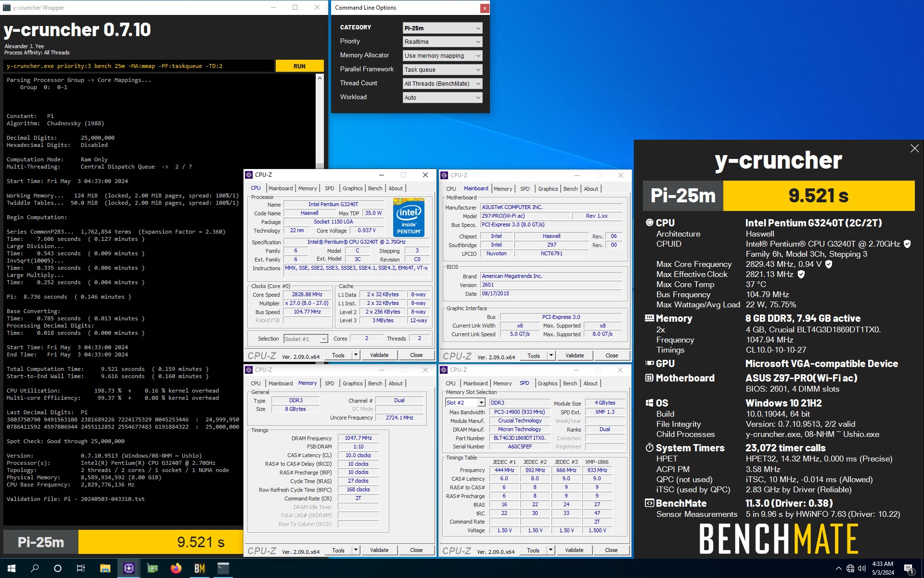The height and width of the screenshot is (578, 924).
Task: Open the green chip app on taskbar
Action: click(x=152, y=568)
